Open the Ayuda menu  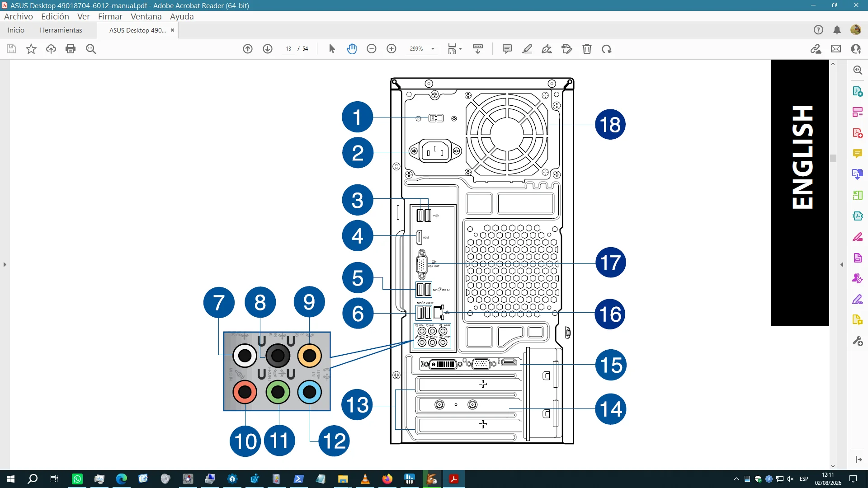[x=182, y=16]
